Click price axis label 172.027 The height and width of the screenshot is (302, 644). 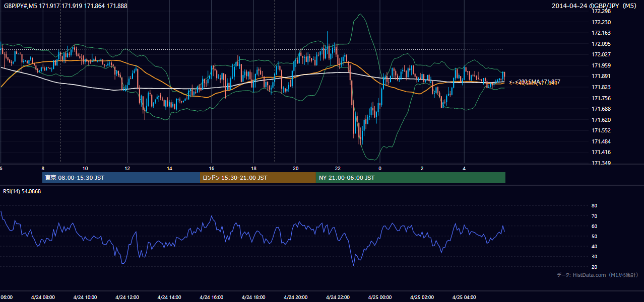601,54
